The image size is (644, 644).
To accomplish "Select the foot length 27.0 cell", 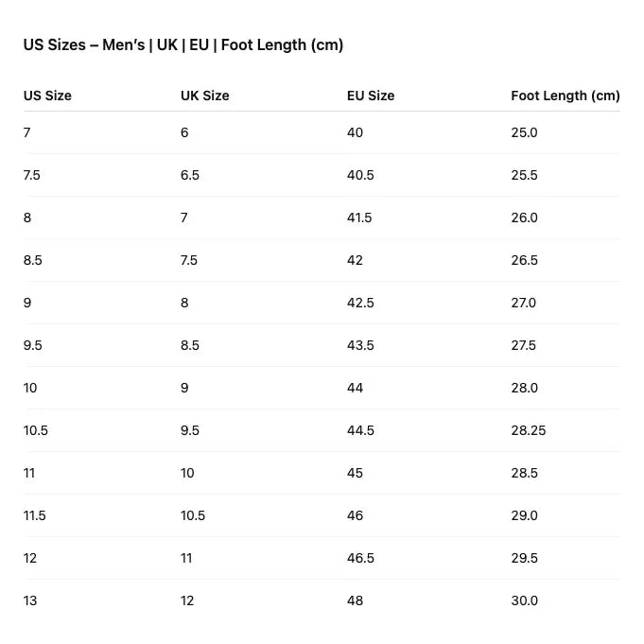I will (523, 303).
